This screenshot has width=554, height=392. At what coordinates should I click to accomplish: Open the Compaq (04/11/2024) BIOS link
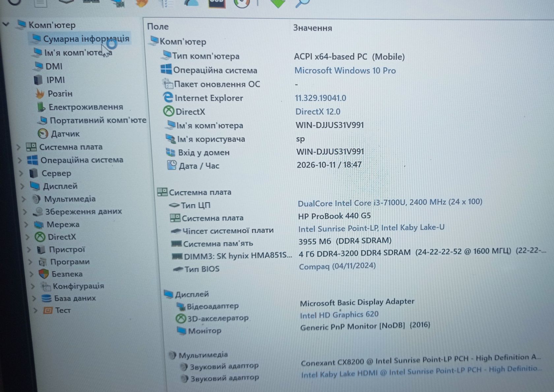(337, 266)
